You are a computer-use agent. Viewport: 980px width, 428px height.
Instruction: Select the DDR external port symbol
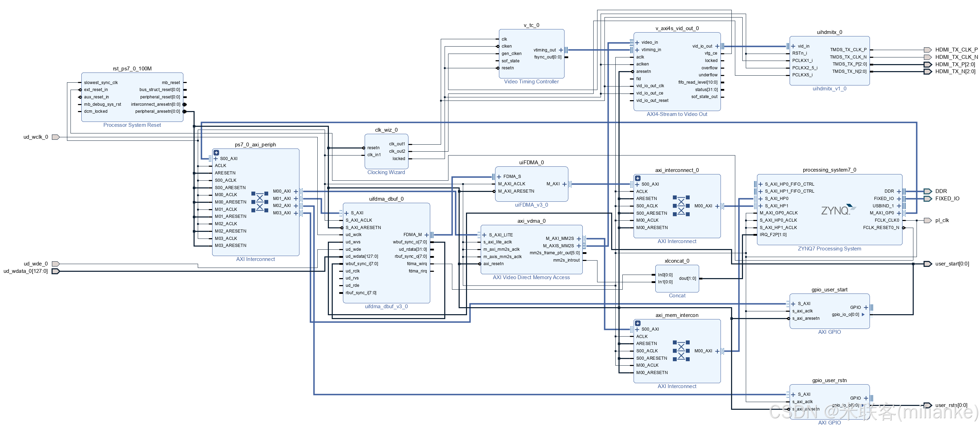click(x=927, y=191)
